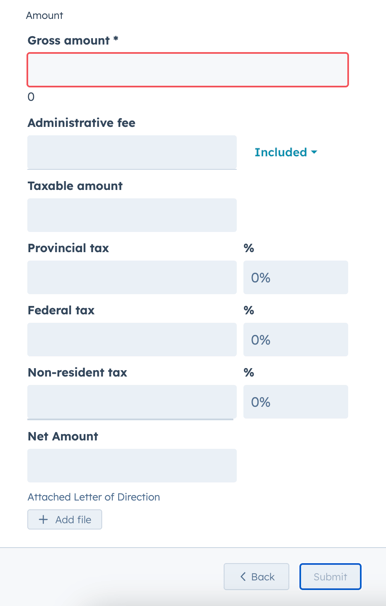
Task: Select the Net Amount field
Action: [x=132, y=465]
